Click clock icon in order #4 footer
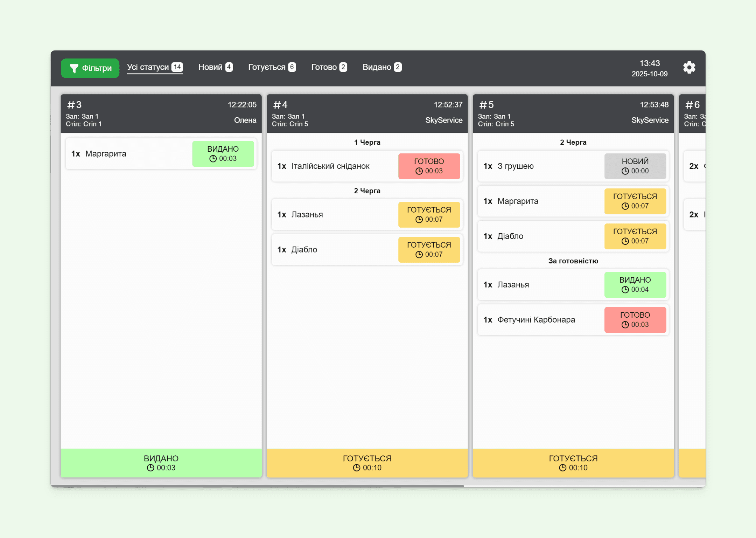The height and width of the screenshot is (538, 756). pos(356,468)
